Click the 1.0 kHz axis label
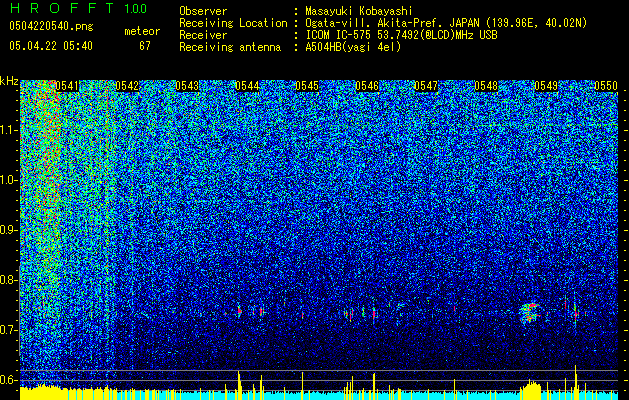The width and height of the screenshot is (629, 400). (x=9, y=180)
